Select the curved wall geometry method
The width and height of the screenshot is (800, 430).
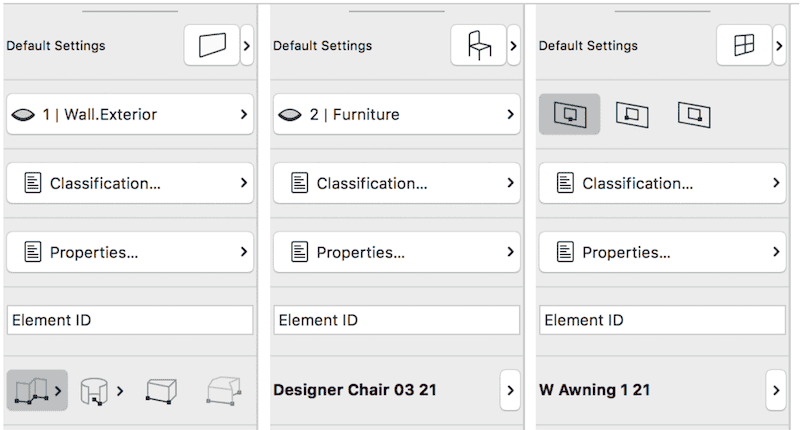(93, 390)
